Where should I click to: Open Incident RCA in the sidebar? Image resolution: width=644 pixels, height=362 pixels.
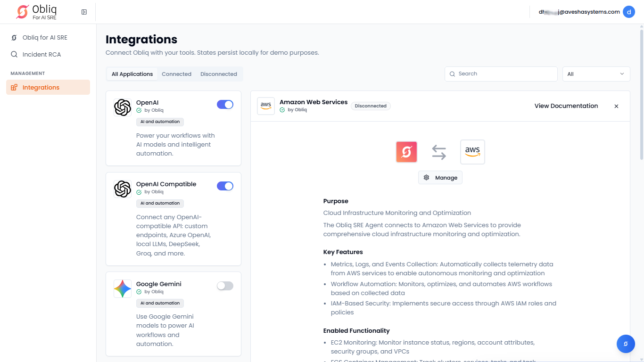point(41,54)
